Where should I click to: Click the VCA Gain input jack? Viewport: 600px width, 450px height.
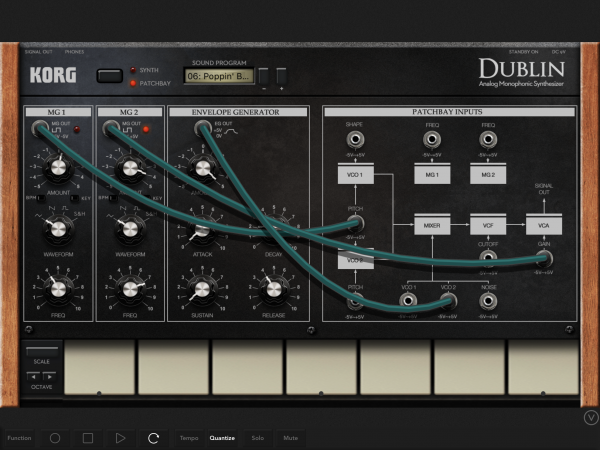[x=544, y=258]
